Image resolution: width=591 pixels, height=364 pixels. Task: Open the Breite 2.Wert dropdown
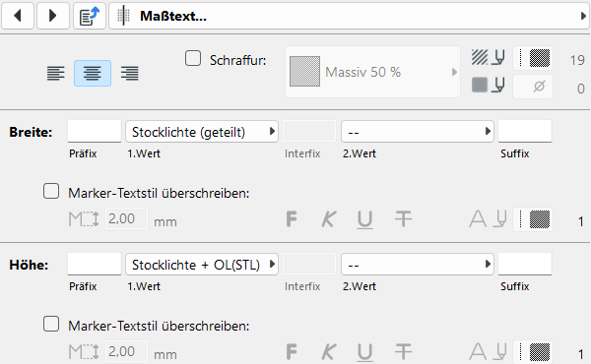coord(418,132)
